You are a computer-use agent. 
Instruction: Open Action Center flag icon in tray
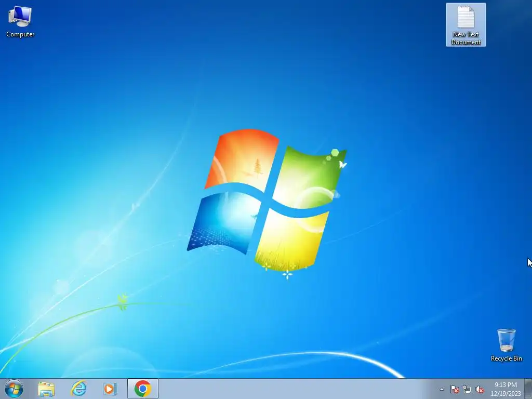[x=455, y=389]
